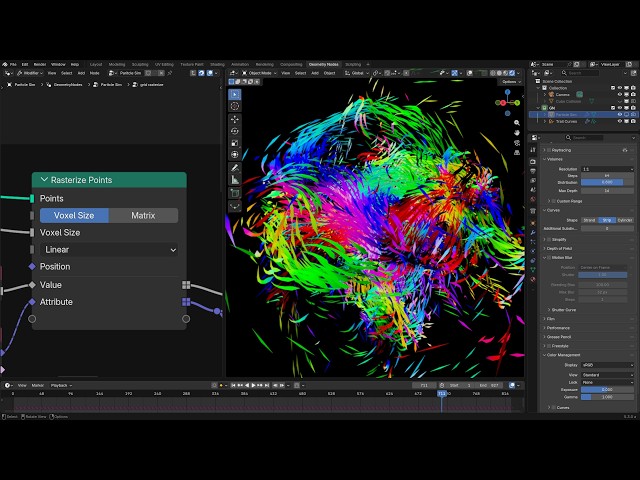Open the Tool properties tab
The width and height of the screenshot is (640, 480).
(x=533, y=150)
